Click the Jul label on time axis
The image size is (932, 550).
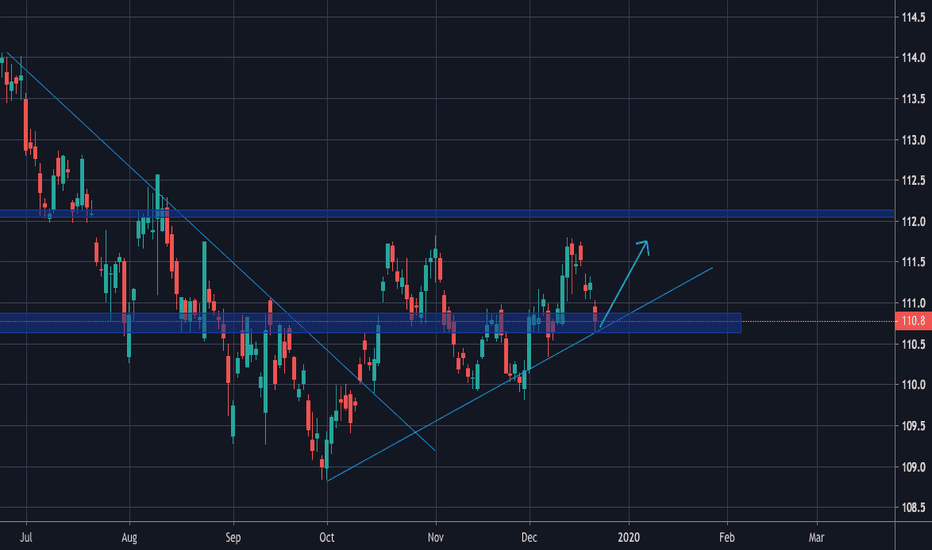[26, 538]
